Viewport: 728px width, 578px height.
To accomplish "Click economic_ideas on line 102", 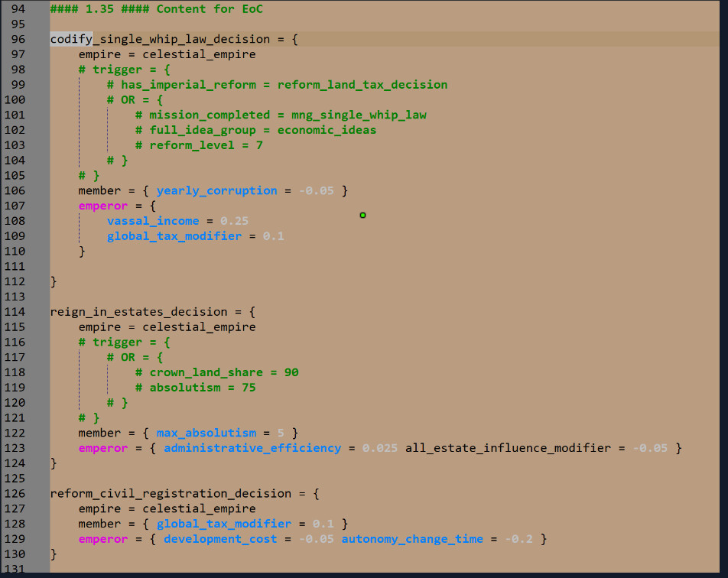I will 327,131.
